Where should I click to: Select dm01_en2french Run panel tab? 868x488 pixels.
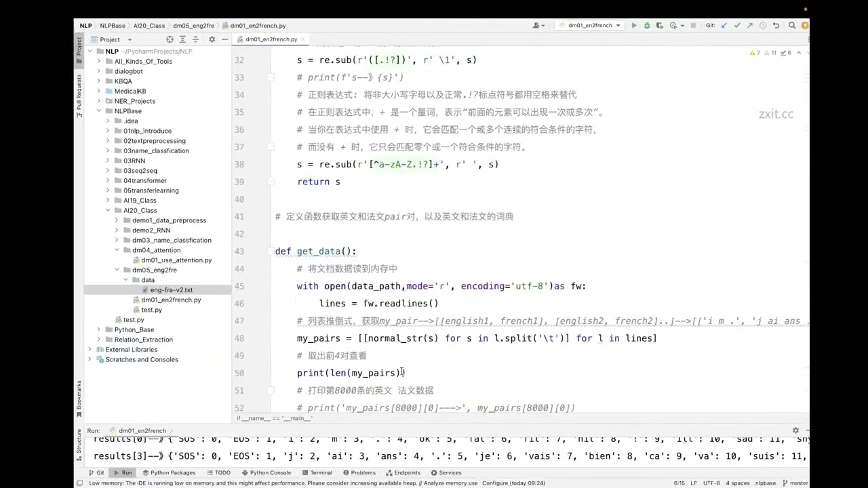point(142,430)
